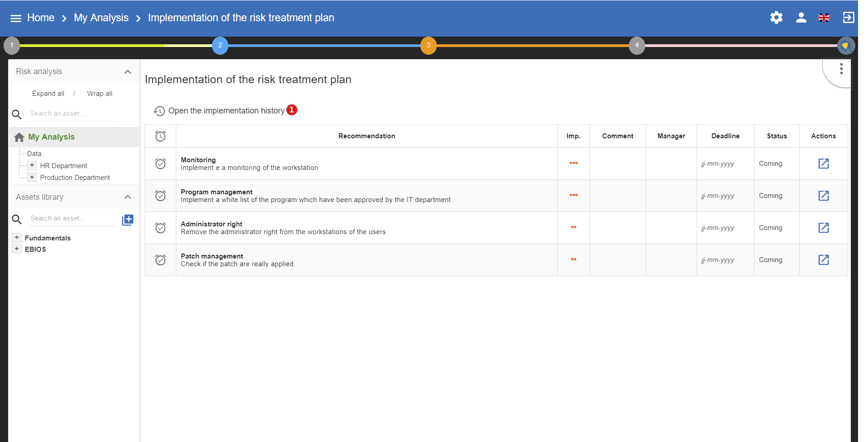This screenshot has height=442, width=868.
Task: Go to Home in the breadcrumb
Action: coord(41,18)
